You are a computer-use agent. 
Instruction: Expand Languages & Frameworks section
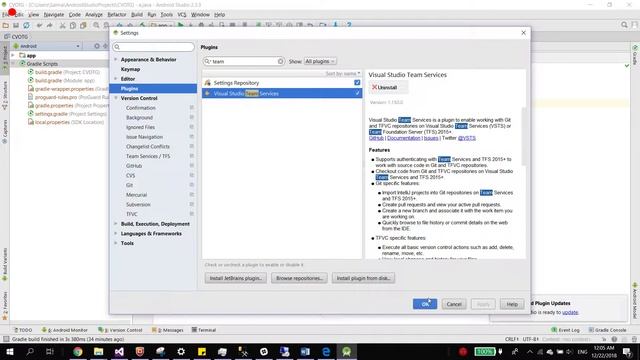point(116,233)
